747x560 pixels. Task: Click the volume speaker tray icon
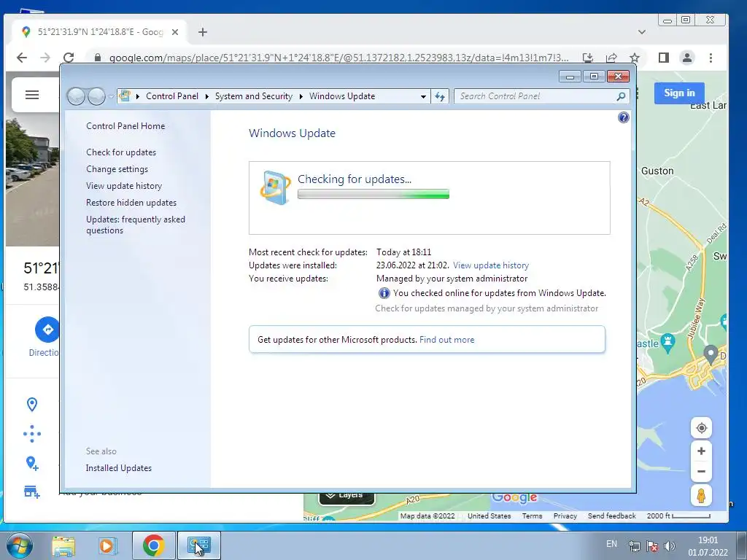670,545
